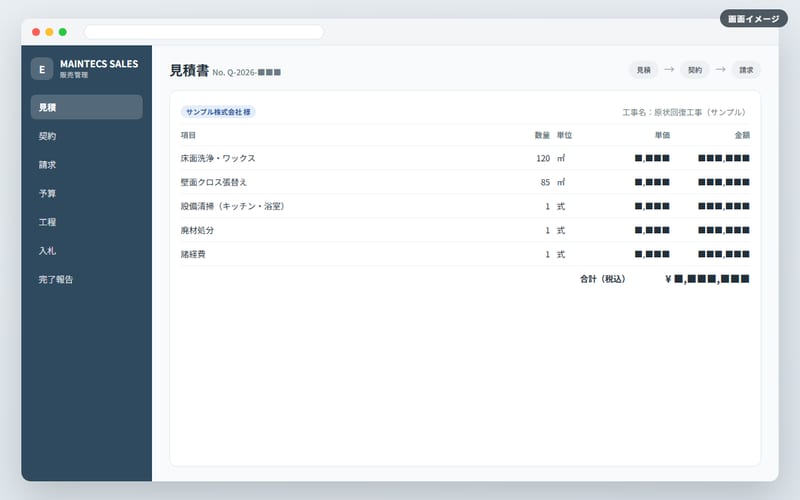Image resolution: width=800 pixels, height=500 pixels.
Task: Click the 単価 column header
Action: [662, 135]
